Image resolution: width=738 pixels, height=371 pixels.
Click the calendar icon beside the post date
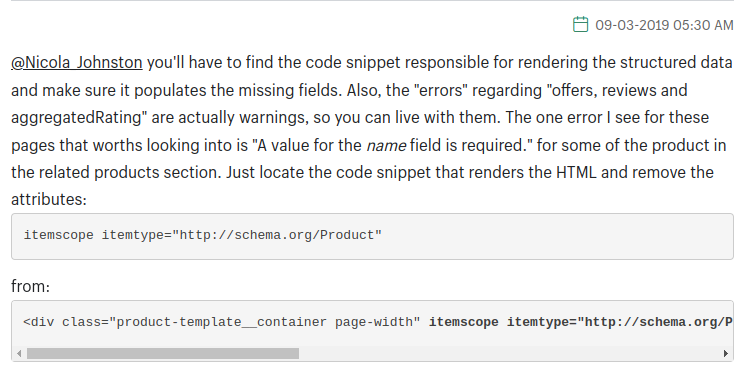[x=580, y=24]
